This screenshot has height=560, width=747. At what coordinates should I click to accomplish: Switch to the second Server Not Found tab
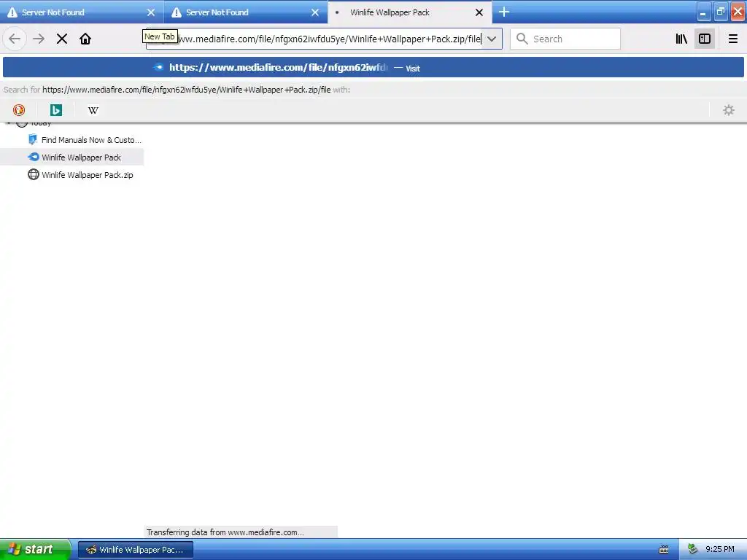tap(246, 12)
